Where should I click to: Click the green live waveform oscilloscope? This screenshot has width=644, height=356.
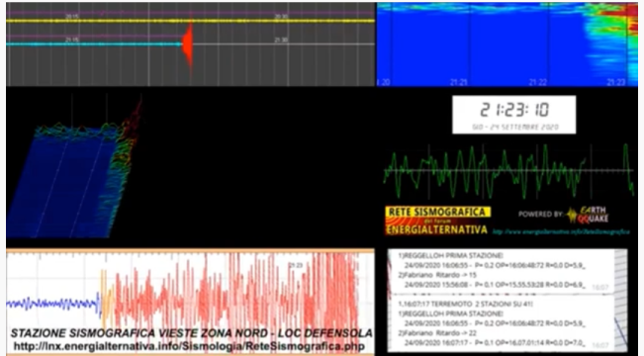coord(509,170)
